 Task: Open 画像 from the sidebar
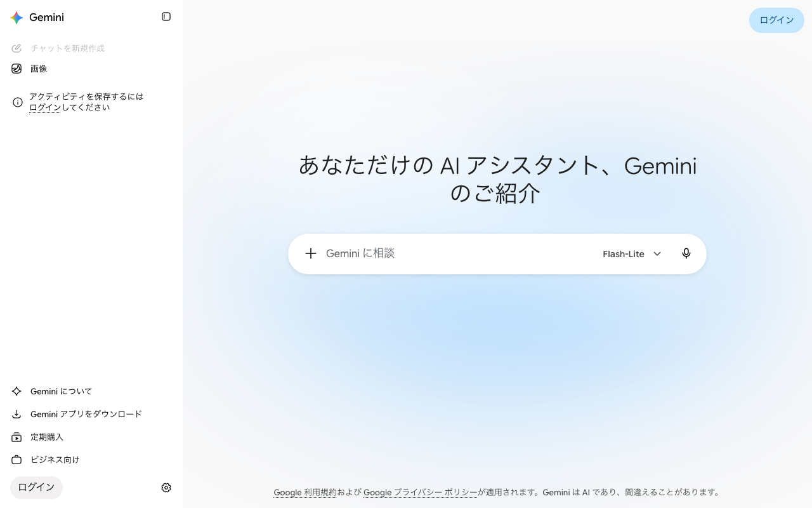pos(91,69)
